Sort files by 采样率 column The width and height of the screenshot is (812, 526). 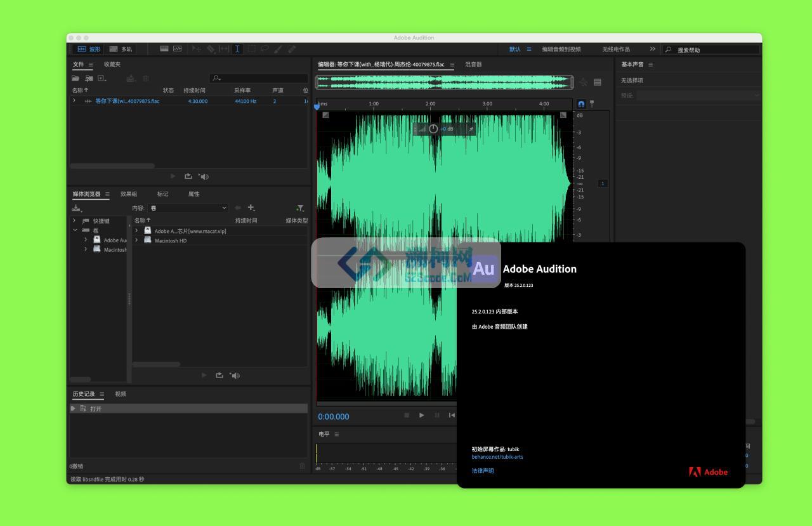[x=242, y=90]
